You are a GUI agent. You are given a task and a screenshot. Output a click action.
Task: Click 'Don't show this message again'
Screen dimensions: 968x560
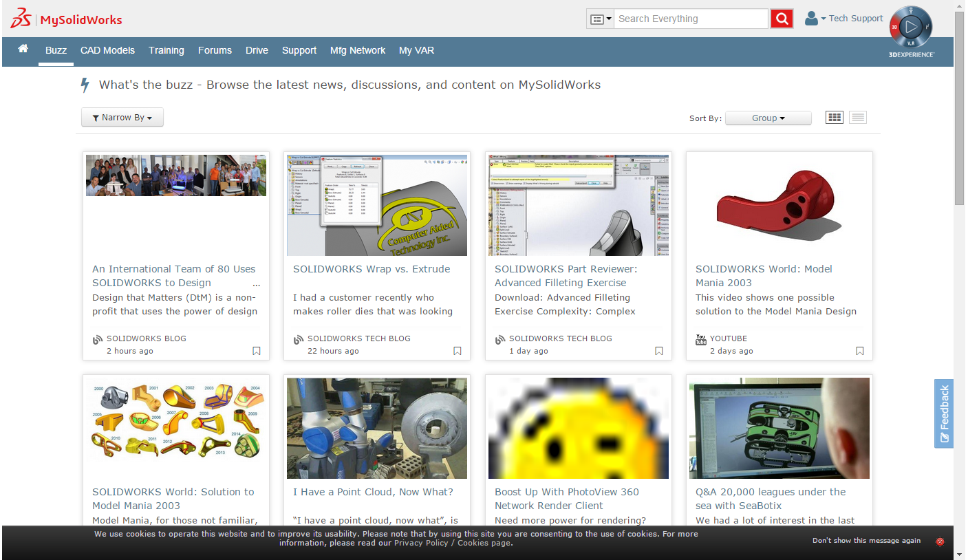pyautogui.click(x=866, y=541)
